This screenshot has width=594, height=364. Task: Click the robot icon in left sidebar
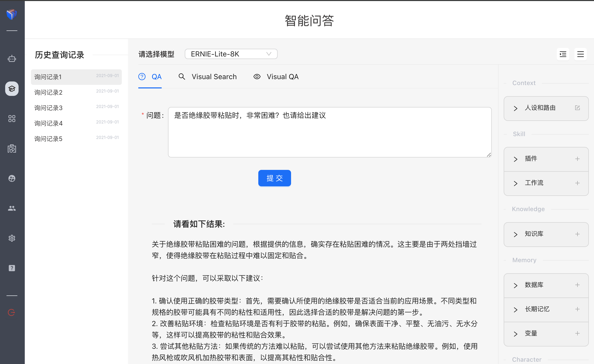point(12,59)
